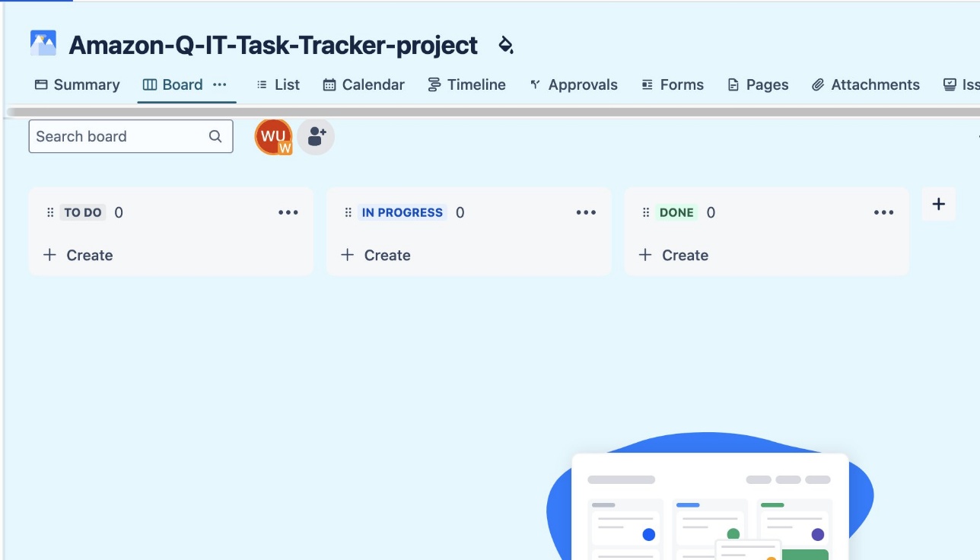Click the DONE column title
The image size is (980, 560).
click(x=677, y=212)
